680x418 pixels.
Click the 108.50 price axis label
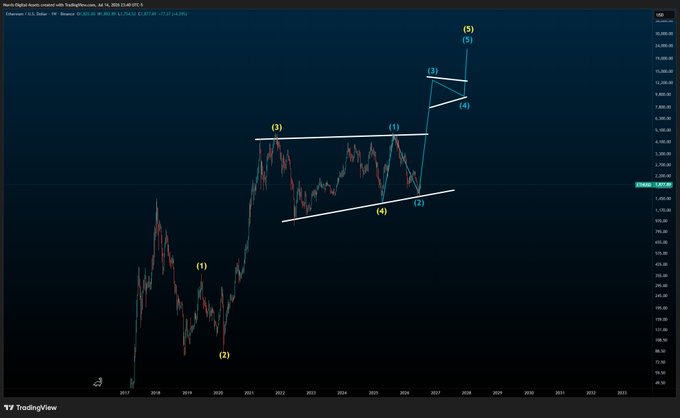pyautogui.click(x=662, y=340)
